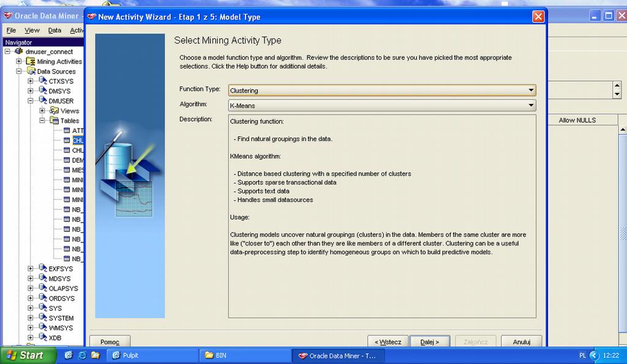627x364 pixels.
Task: Show hidden system tray icons arrow
Action: [594, 355]
